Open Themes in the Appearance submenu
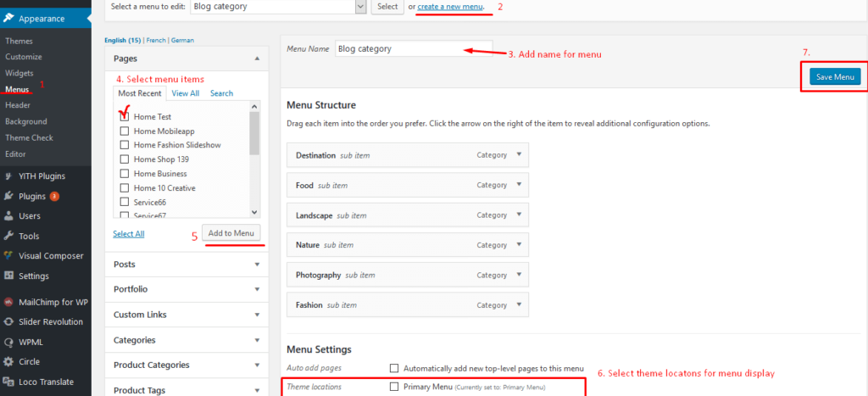 tap(19, 41)
